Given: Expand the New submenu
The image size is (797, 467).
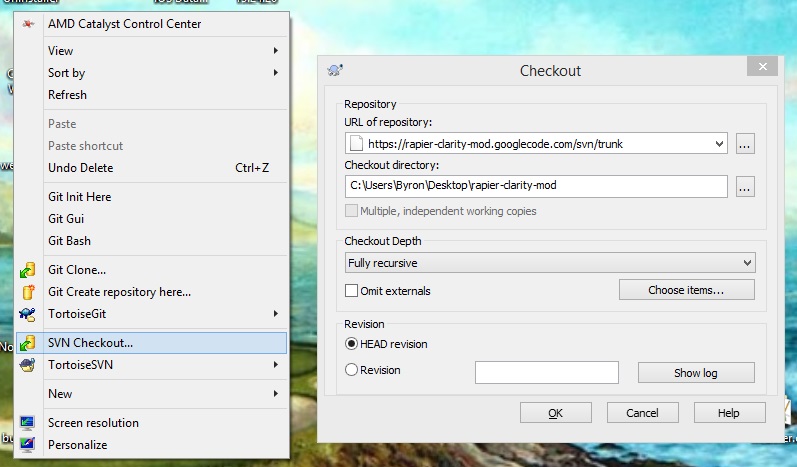Looking at the screenshot, I should (275, 393).
